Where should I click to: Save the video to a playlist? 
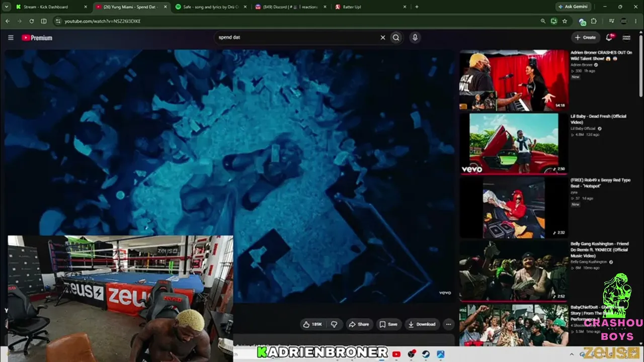[388, 324]
